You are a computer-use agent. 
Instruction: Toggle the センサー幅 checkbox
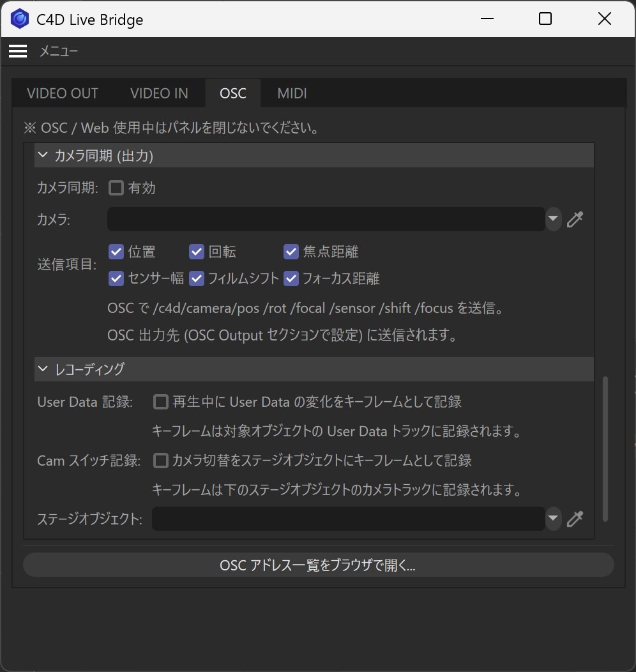pyautogui.click(x=116, y=279)
